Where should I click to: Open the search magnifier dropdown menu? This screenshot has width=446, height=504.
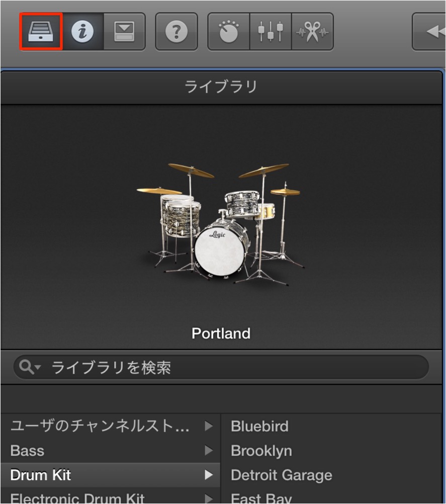pyautogui.click(x=30, y=367)
